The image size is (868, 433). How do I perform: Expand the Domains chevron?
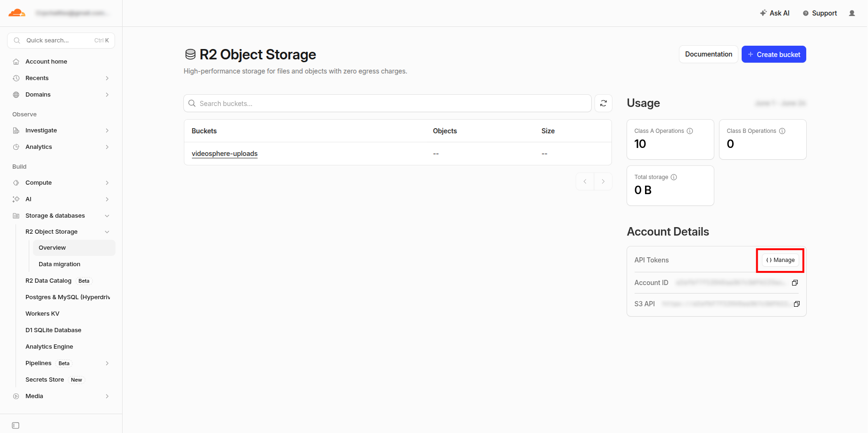pos(107,95)
